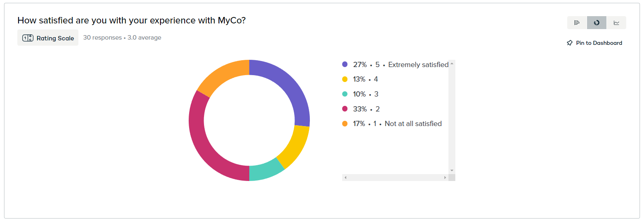Image resolution: width=644 pixels, height=223 pixels.
Task: Click the legend scroll left arrow
Action: (345, 177)
